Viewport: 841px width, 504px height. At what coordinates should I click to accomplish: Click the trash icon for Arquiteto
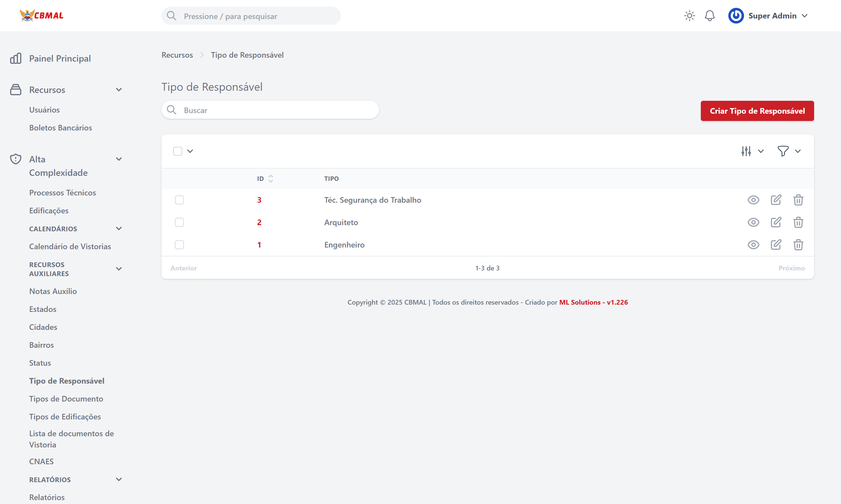(x=798, y=222)
